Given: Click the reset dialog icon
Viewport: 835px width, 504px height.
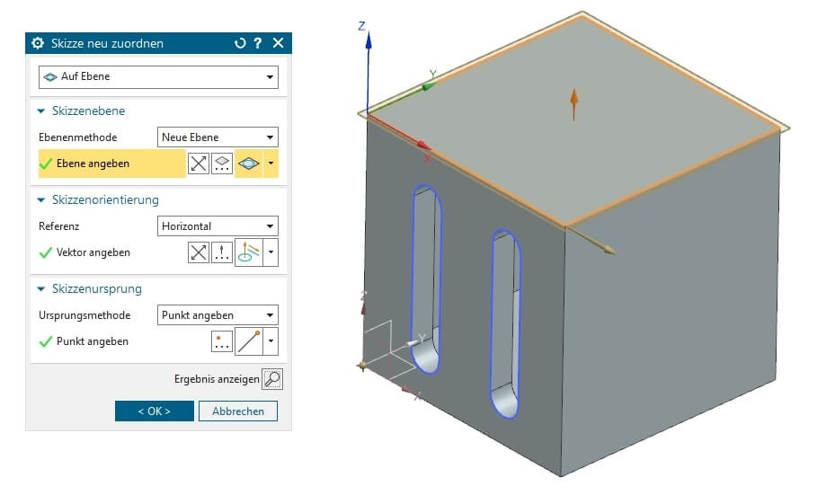Looking at the screenshot, I should (x=239, y=43).
